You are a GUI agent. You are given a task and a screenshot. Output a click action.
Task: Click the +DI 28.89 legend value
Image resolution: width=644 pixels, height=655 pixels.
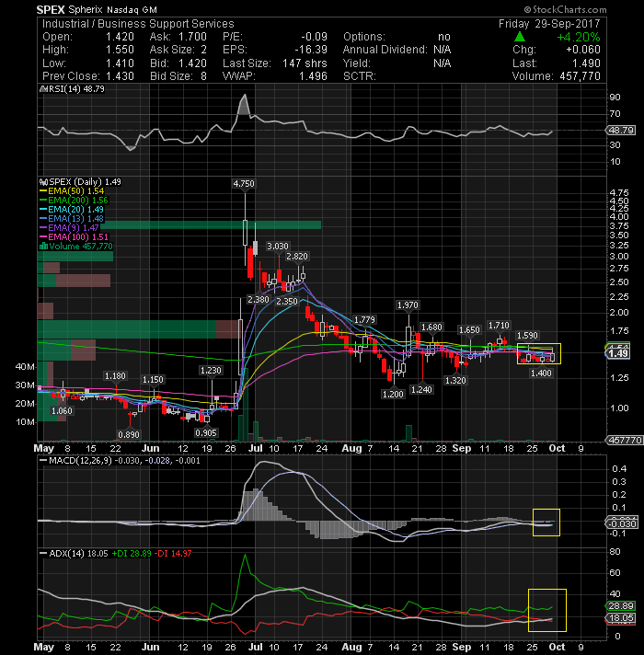coord(132,554)
